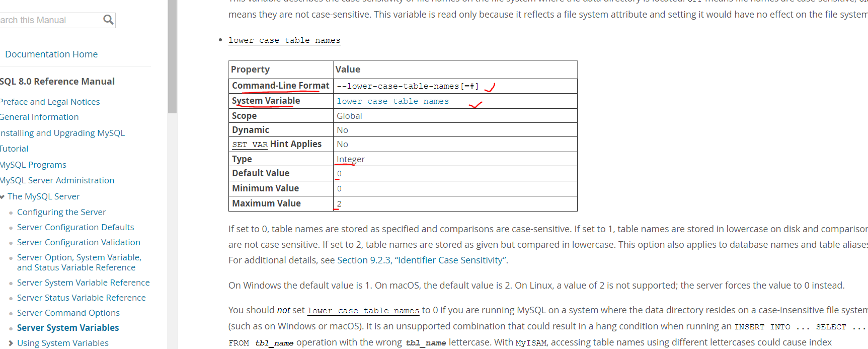868x349 pixels.
Task: Open MySQL Programs section
Action: [33, 165]
